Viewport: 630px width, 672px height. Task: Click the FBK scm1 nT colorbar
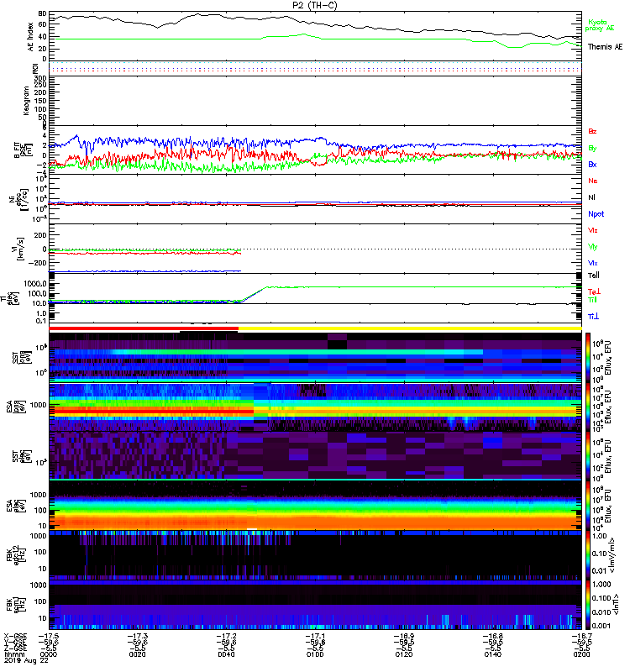(x=587, y=605)
